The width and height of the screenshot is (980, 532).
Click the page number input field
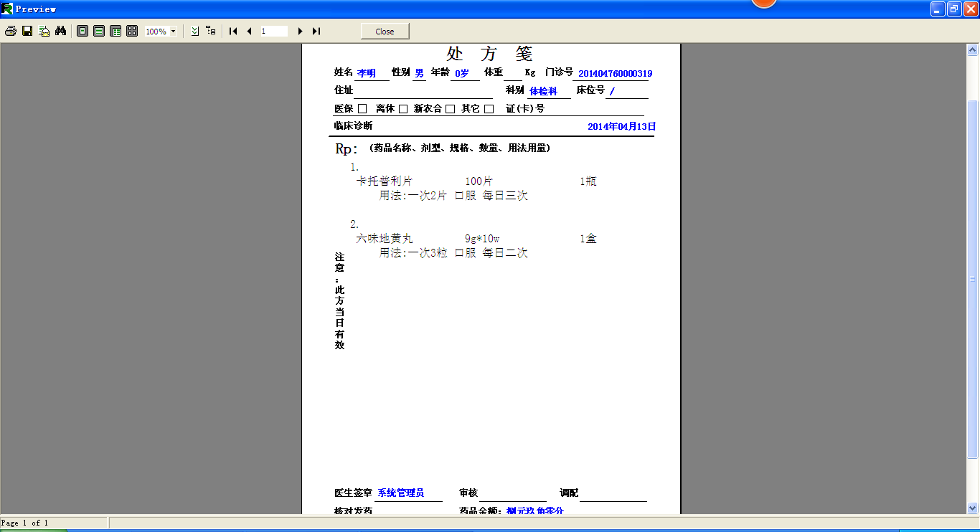tap(273, 31)
